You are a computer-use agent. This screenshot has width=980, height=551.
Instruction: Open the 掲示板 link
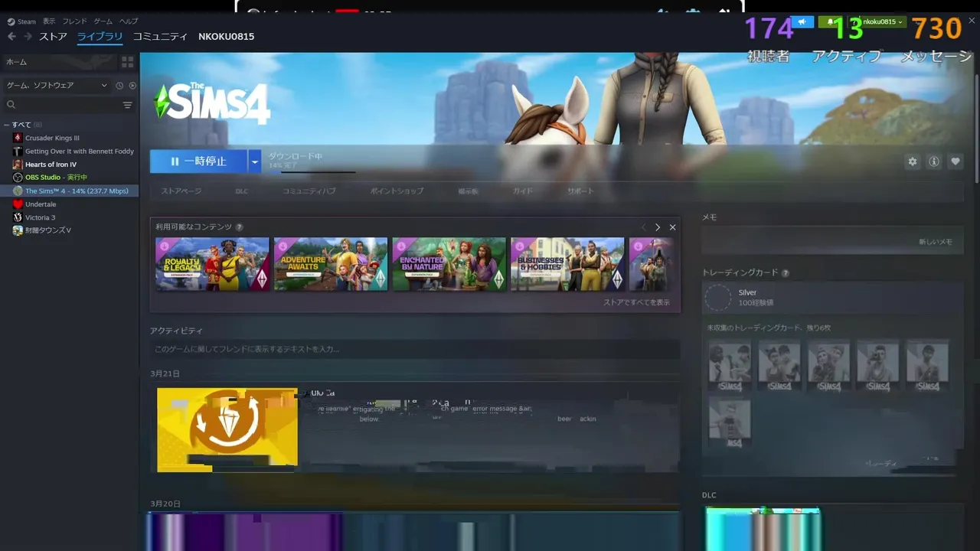coord(468,191)
